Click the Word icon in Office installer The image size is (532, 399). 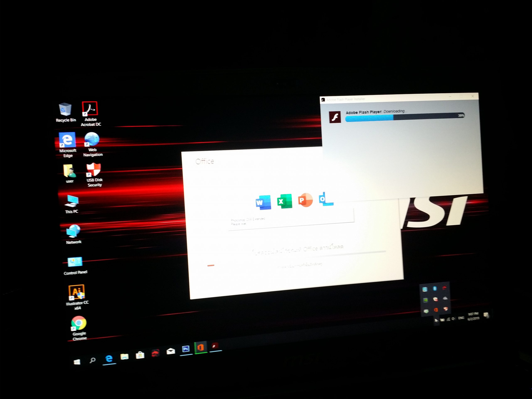click(x=263, y=202)
